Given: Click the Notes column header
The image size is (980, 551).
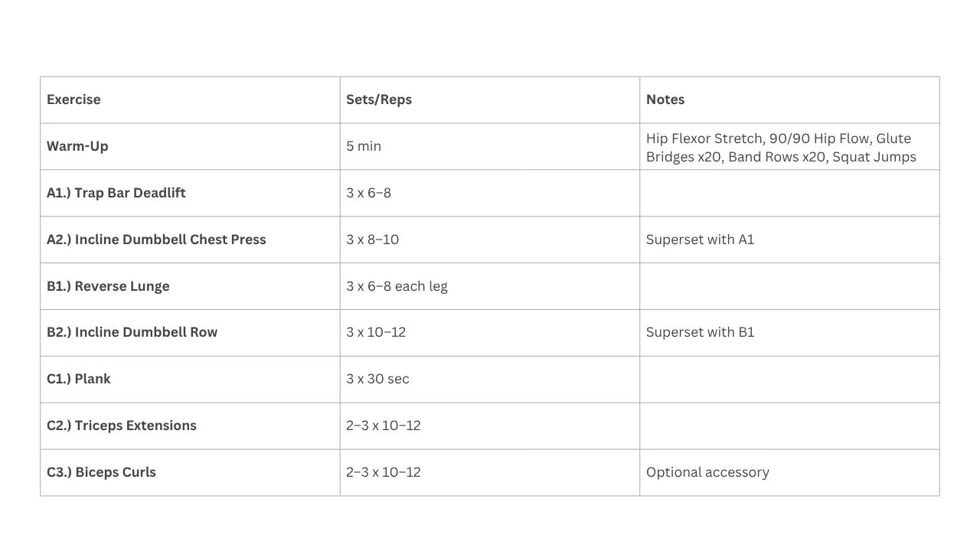Looking at the screenshot, I should [x=665, y=99].
